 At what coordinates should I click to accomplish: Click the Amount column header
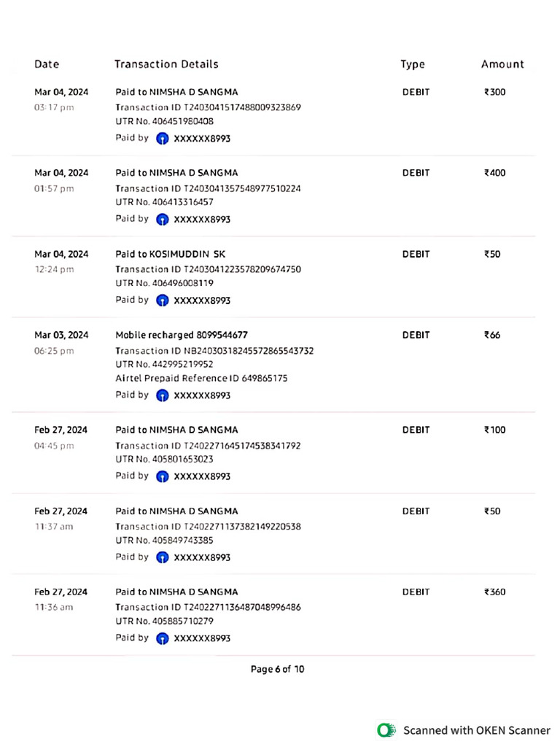[x=502, y=64]
